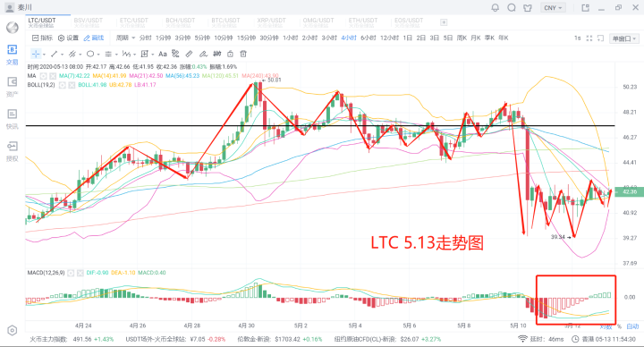This screenshot has width=644, height=347.
Task: Open MA indicator settings gear
Action: [x=43, y=76]
